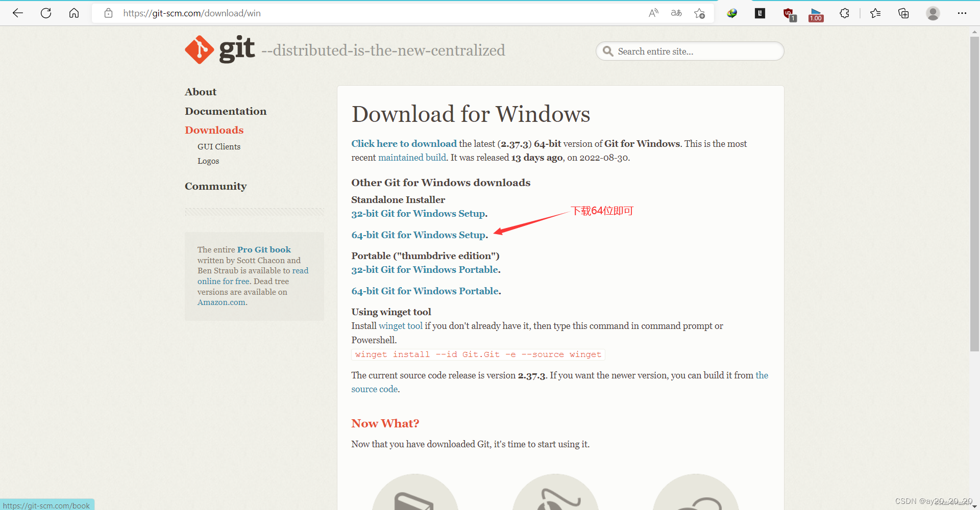Open the user profile avatar
The image size is (980, 510).
coord(933,13)
